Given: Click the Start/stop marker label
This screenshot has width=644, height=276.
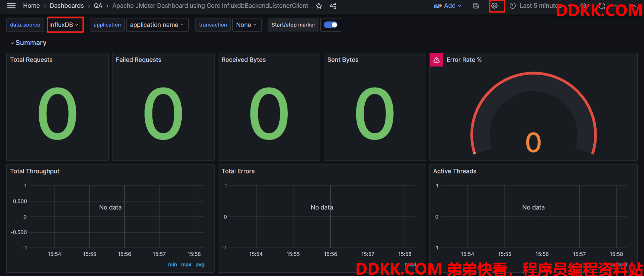Looking at the screenshot, I should pos(293,25).
